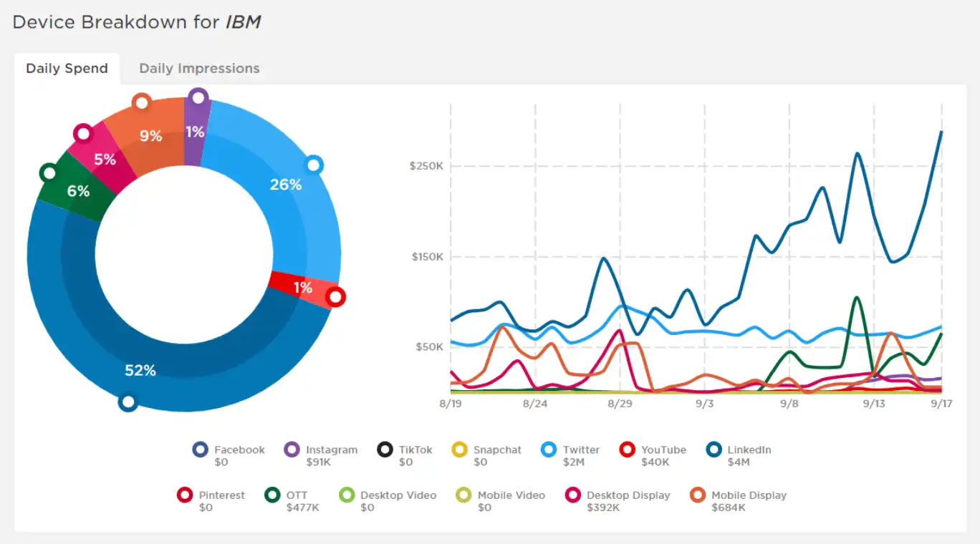The image size is (980, 544).
Task: Click the 5% pink donut segment
Action: pos(105,160)
